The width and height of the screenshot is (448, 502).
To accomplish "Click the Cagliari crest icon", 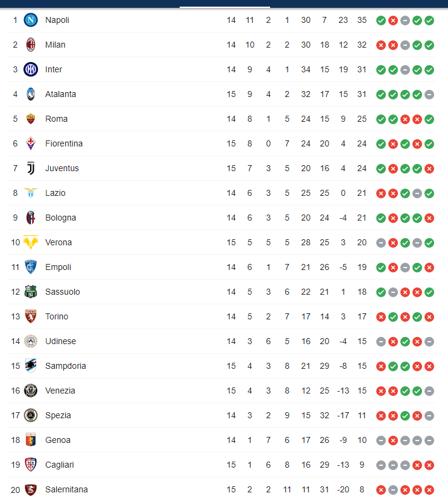I will [x=31, y=465].
